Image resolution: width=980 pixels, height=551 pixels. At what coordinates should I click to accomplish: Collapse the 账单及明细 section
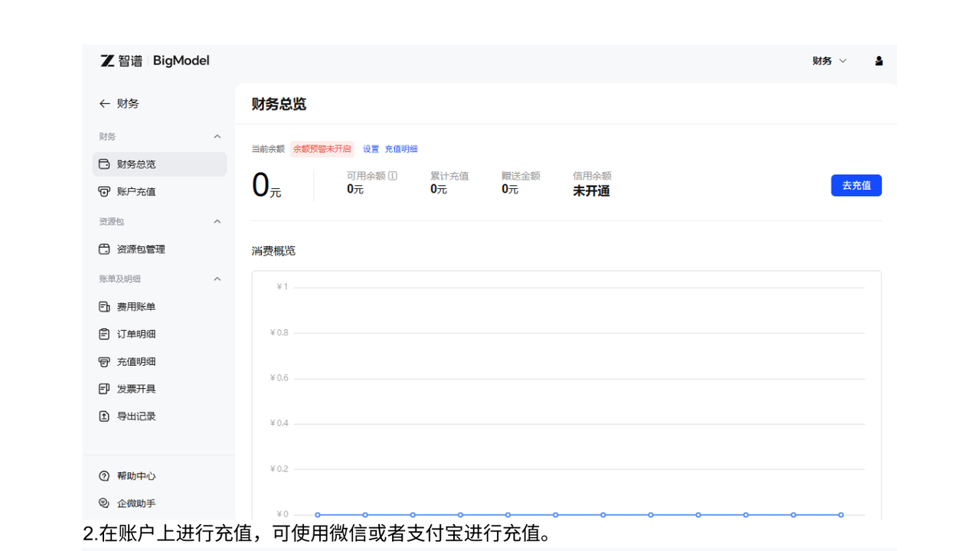(217, 279)
